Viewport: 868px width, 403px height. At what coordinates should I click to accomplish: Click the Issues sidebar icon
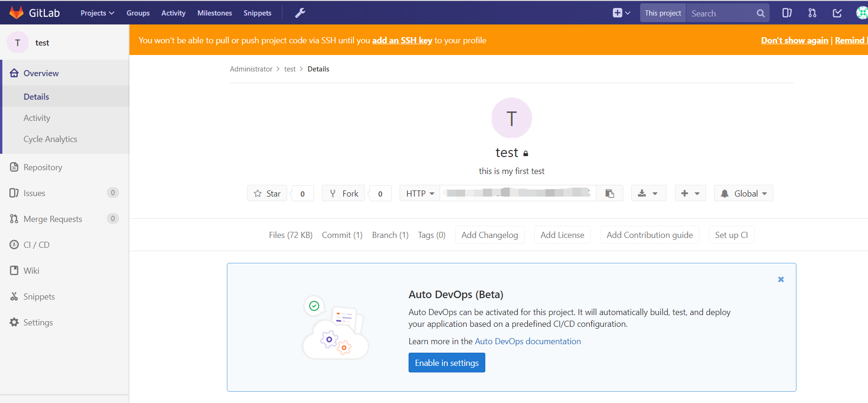click(14, 193)
